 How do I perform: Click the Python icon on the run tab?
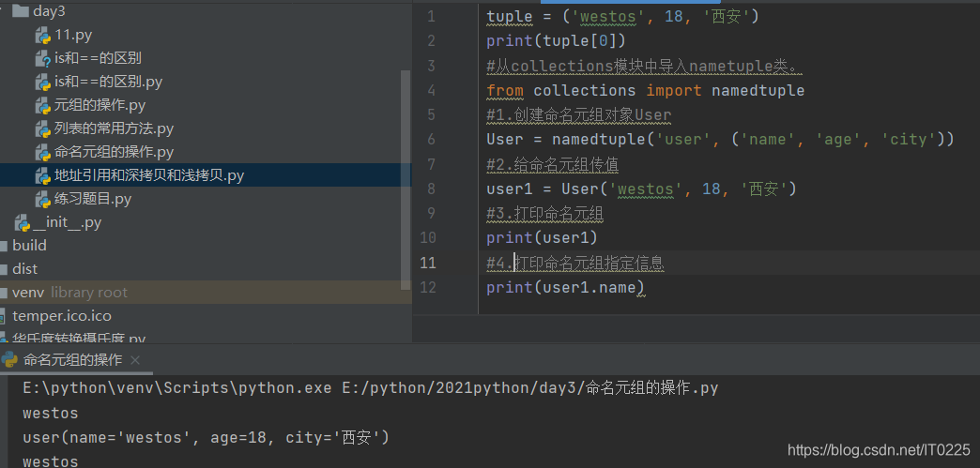point(9,359)
